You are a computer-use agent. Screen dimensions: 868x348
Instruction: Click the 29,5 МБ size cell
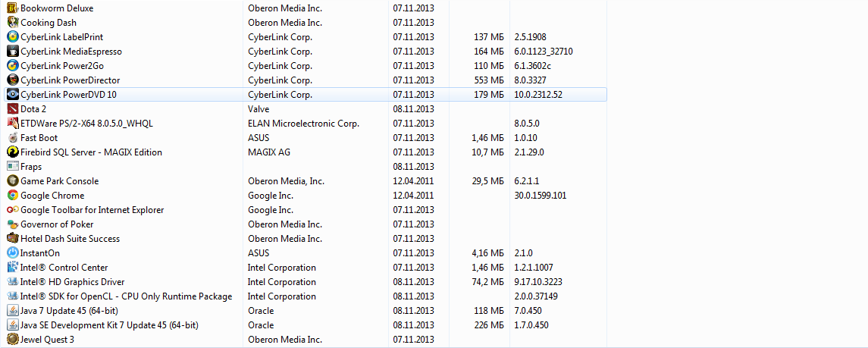(x=487, y=181)
